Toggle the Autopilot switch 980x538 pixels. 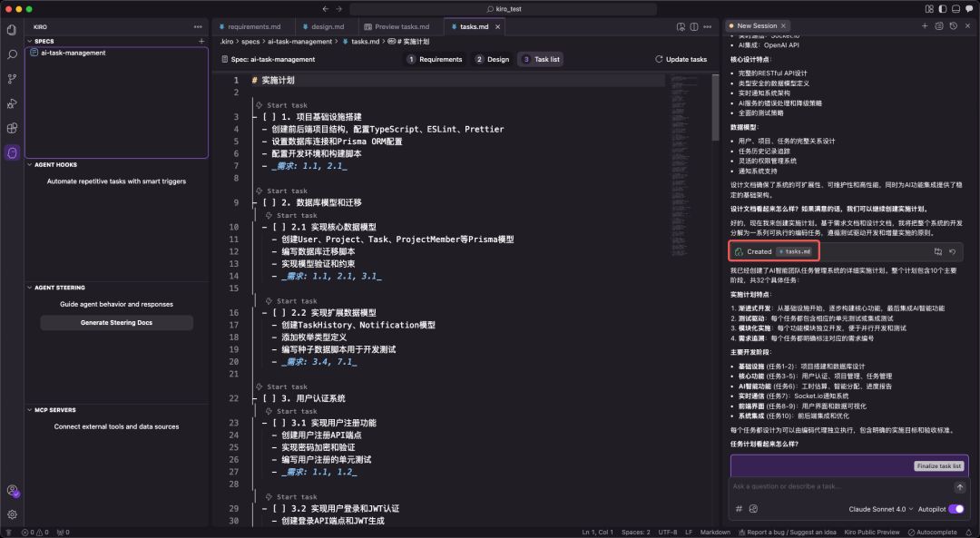(955, 509)
